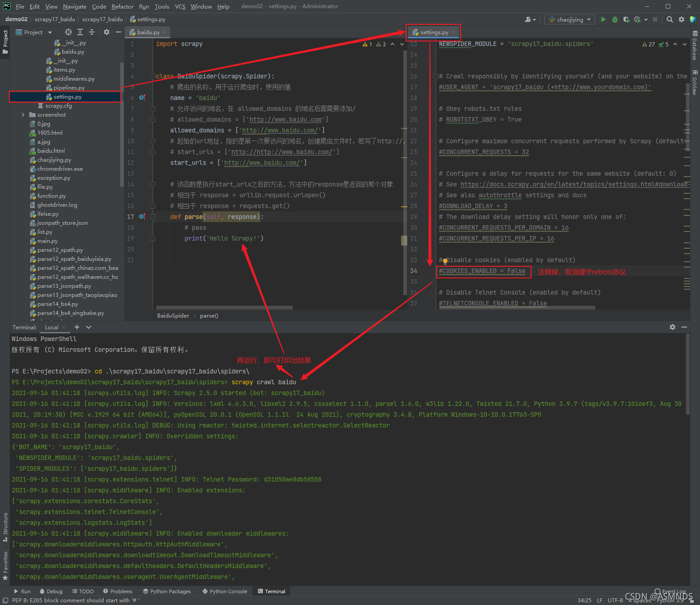The height and width of the screenshot is (605, 700).
Task: Open SciView side tool window
Action: click(695, 82)
